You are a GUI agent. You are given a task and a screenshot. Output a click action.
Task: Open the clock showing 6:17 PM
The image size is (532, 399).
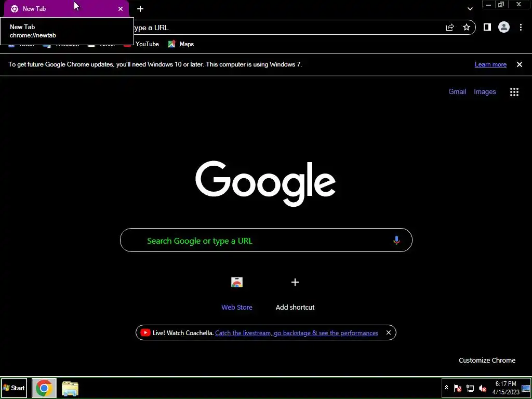pos(506,388)
